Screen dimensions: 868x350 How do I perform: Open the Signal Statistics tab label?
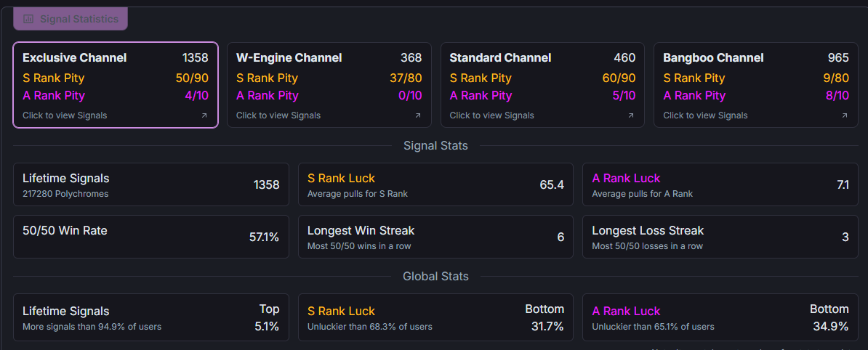79,19
